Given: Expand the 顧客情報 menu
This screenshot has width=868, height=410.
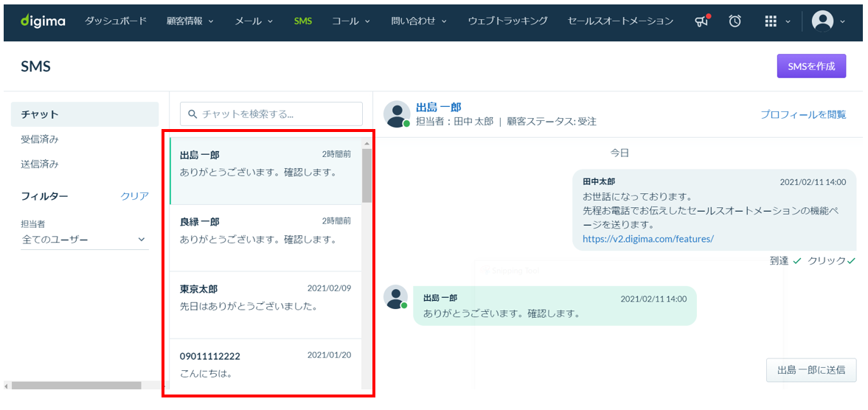Looking at the screenshot, I should tap(191, 21).
